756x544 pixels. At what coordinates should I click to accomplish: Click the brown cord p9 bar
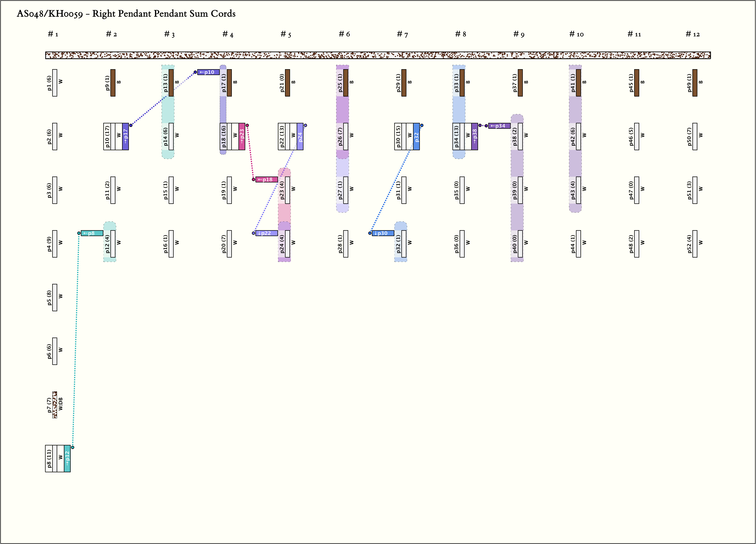113,83
